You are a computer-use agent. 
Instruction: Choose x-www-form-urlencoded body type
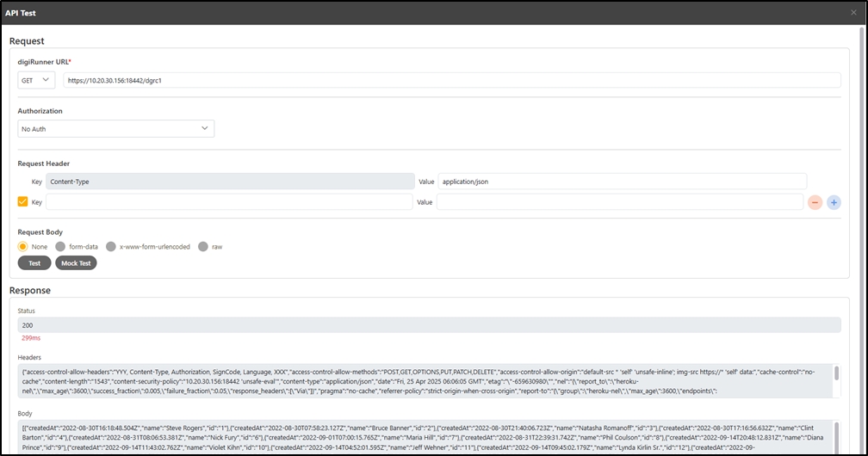[x=111, y=246]
